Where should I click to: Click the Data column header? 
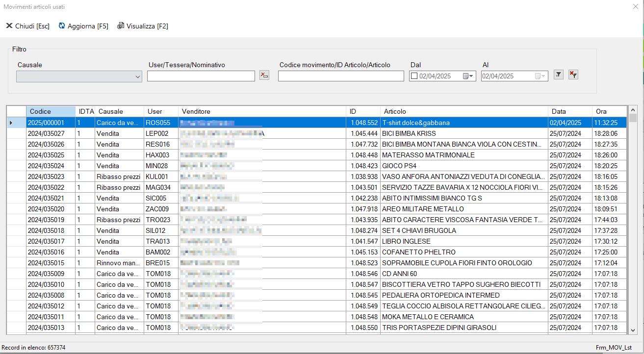point(558,111)
